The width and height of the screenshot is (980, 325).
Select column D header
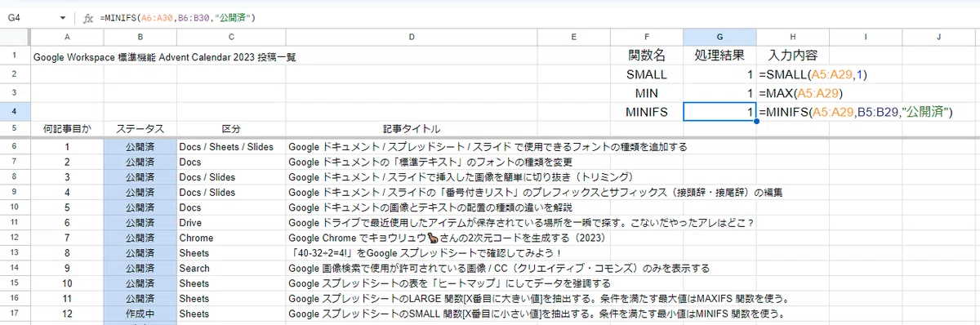click(412, 37)
